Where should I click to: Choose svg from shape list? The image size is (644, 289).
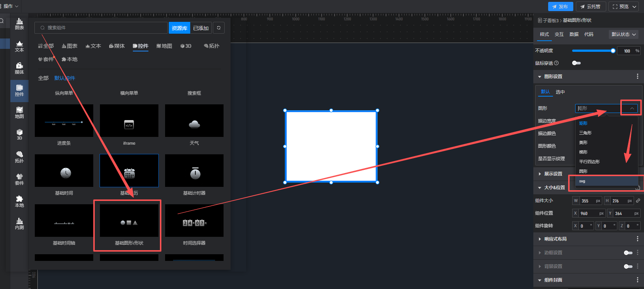click(x=607, y=181)
